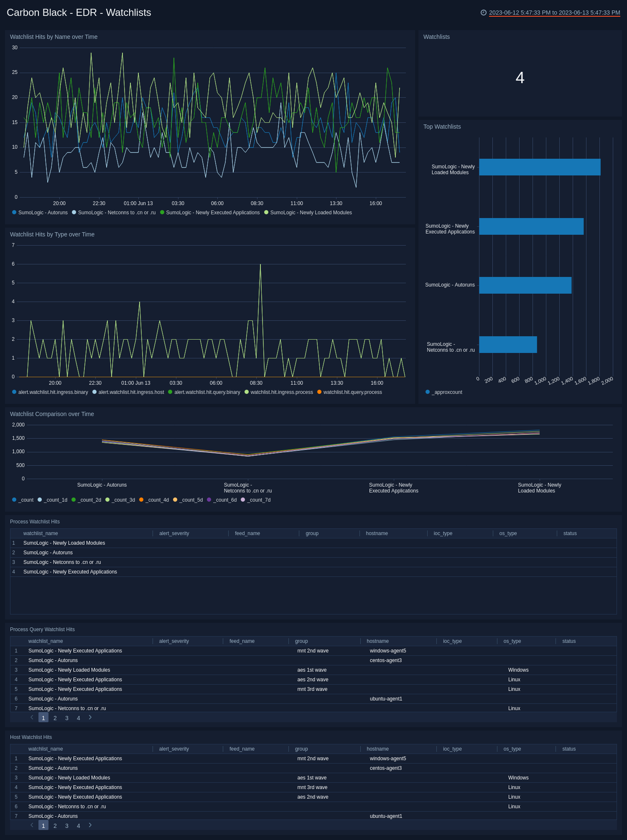Image resolution: width=627 pixels, height=840 pixels.
Task: Click the Top Watchlists panel title
Action: click(442, 127)
